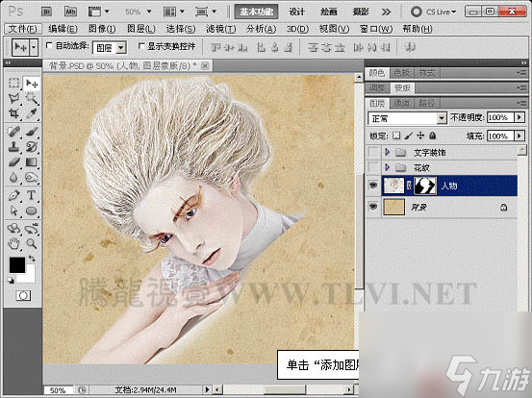This screenshot has height=398, width=532.
Task: Select the Path Selection tool
Action: (13, 211)
